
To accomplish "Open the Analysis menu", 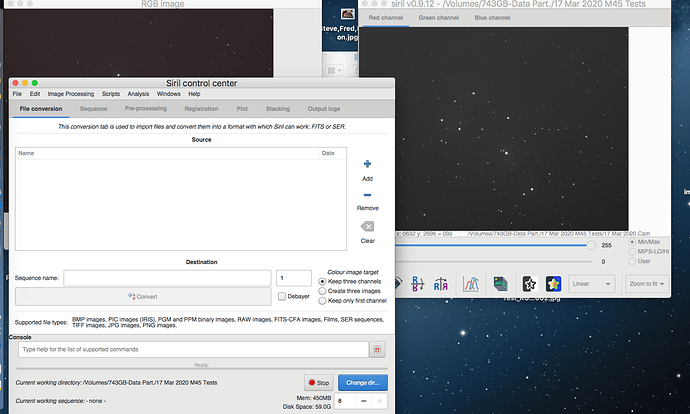I will pyautogui.click(x=138, y=94).
